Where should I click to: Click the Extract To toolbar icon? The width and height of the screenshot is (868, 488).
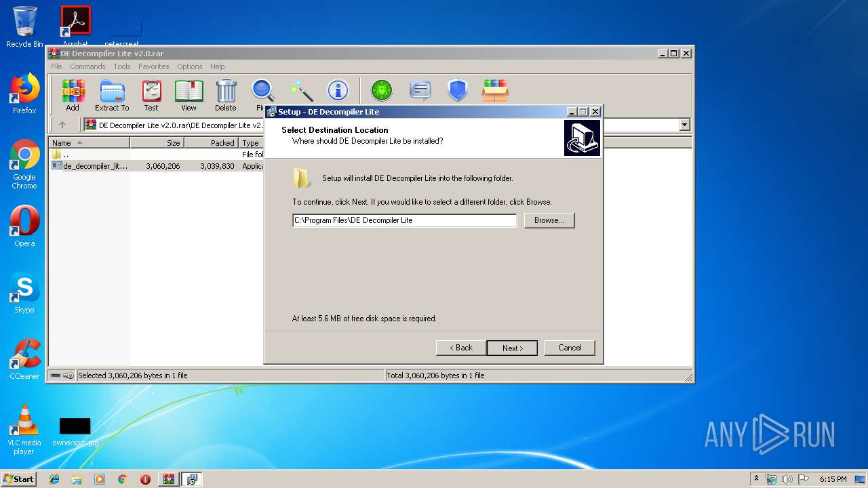coord(112,95)
